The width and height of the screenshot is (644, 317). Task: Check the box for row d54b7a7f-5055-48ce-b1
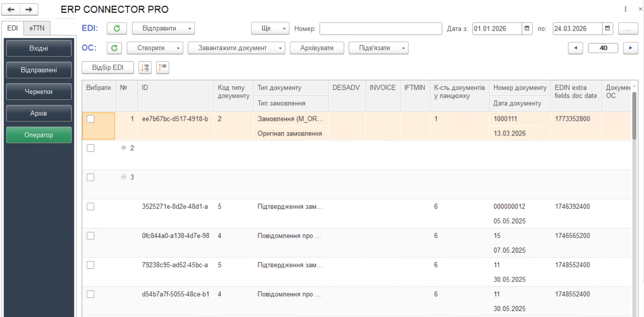click(x=91, y=294)
